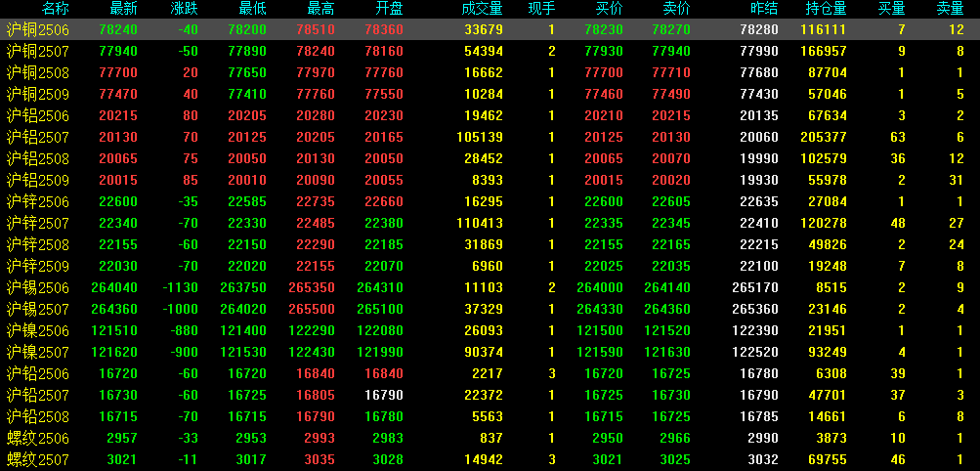Image resolution: width=980 pixels, height=471 pixels.
Task: Sort by the 最新 column header
Action: [x=123, y=8]
